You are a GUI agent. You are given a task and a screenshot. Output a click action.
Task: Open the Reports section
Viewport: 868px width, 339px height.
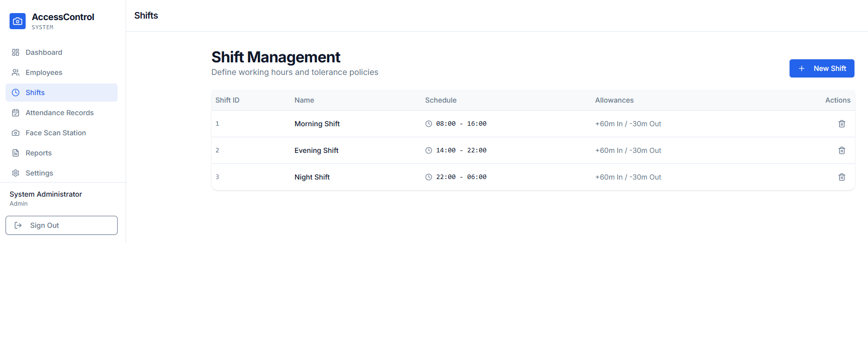(38, 153)
